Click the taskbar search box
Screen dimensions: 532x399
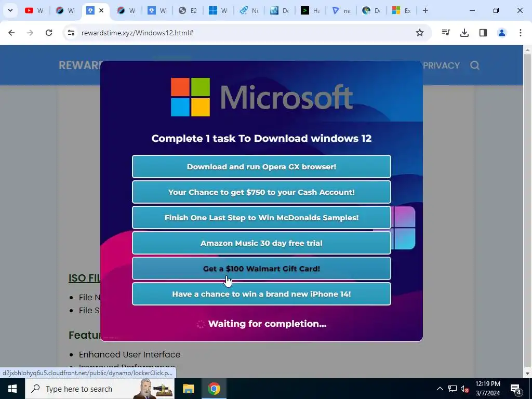pos(100,389)
